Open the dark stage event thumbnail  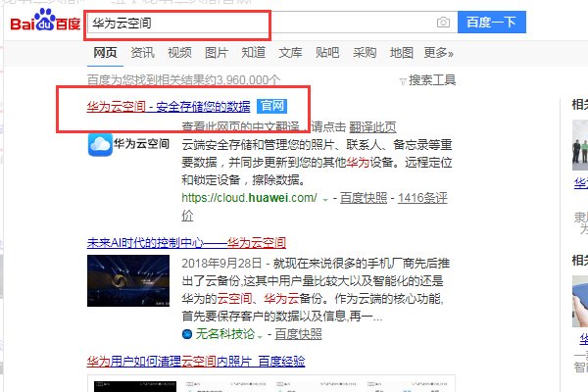pos(128,280)
